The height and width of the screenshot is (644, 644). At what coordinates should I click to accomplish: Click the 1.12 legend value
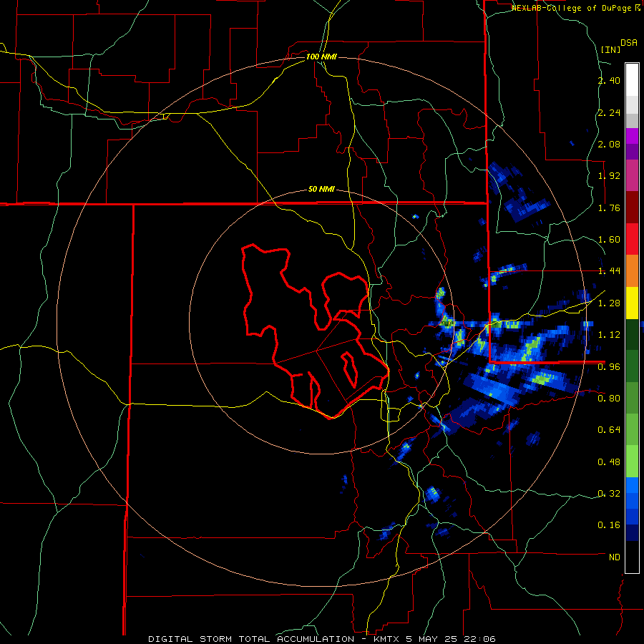click(609, 335)
